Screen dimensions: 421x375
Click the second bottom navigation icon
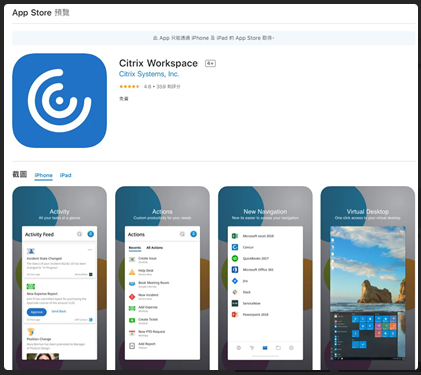coord(252,348)
